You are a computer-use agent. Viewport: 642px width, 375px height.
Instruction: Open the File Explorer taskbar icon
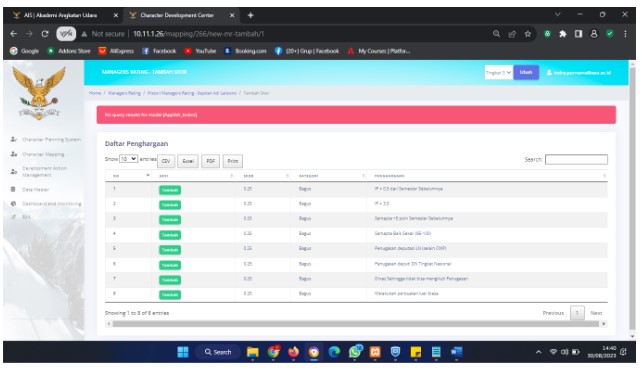(x=253, y=352)
